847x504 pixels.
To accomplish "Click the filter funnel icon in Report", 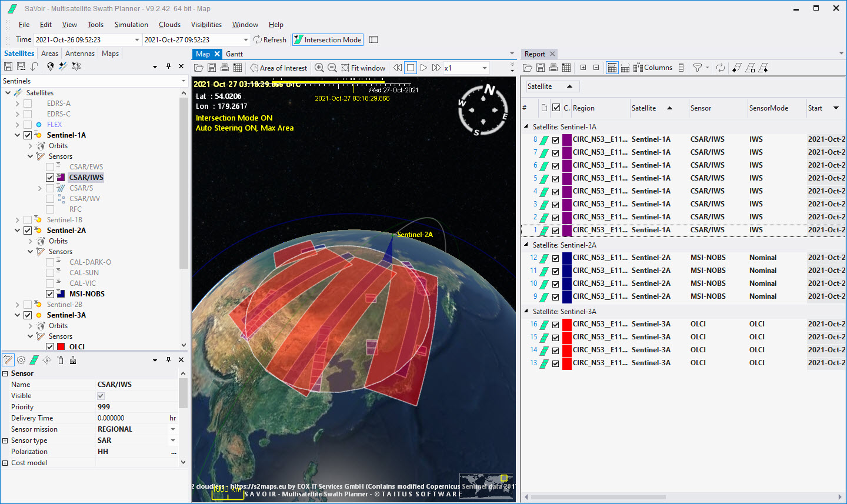I will pyautogui.click(x=697, y=68).
